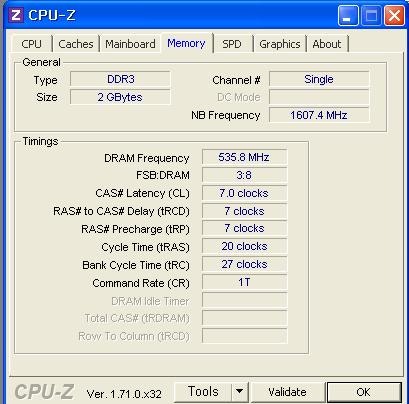Open the SPD tab
Screen dimensions: 409x404
click(x=232, y=44)
